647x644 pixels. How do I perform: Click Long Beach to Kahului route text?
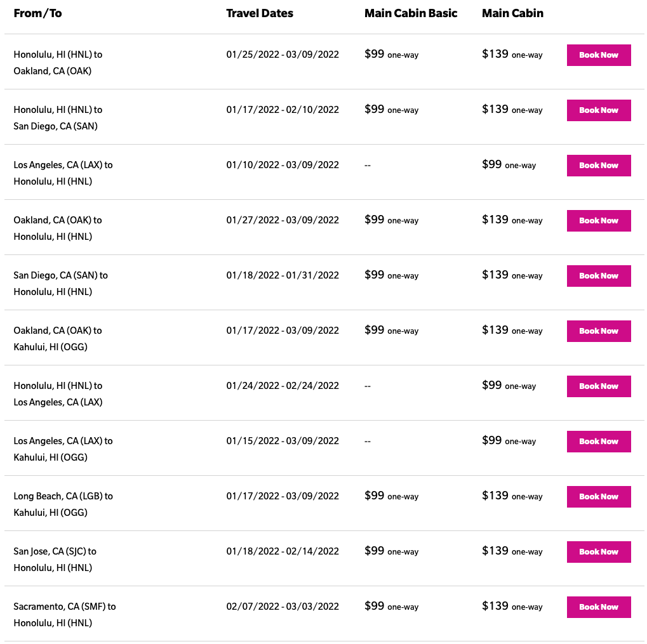click(x=63, y=504)
